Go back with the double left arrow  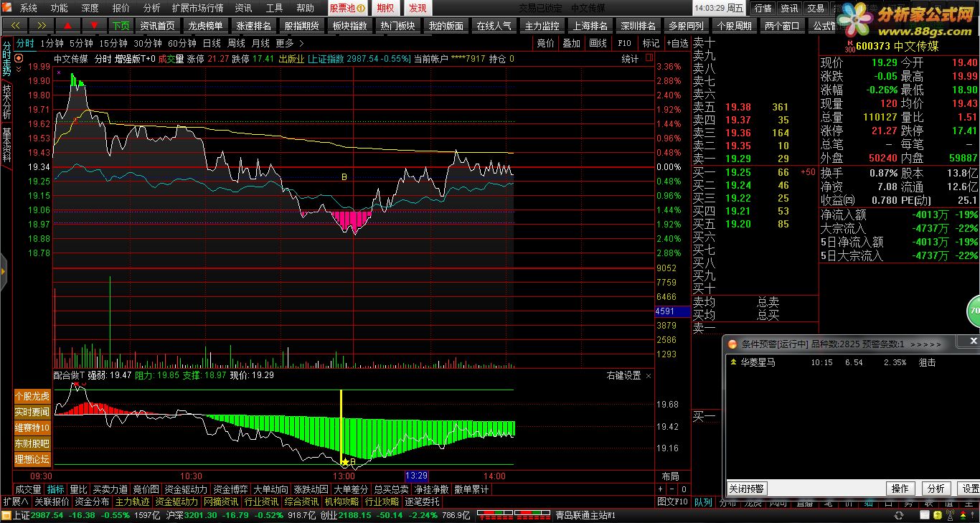pyautogui.click(x=15, y=25)
